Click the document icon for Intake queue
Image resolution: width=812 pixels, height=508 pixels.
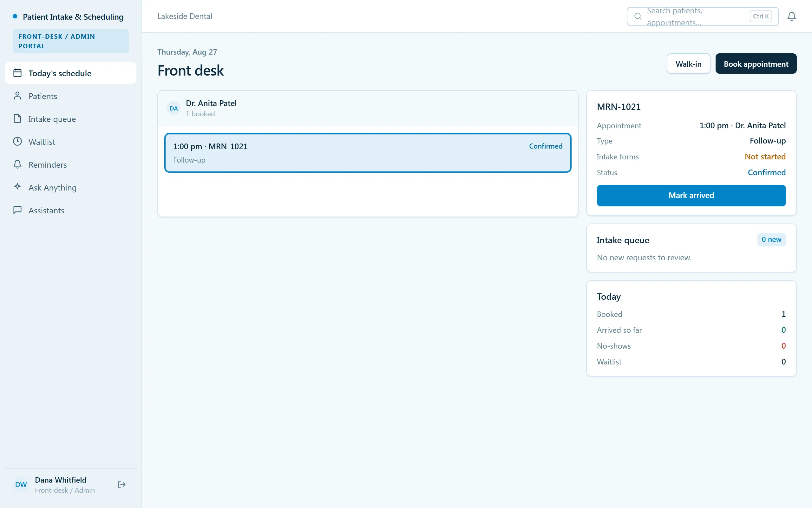17,119
